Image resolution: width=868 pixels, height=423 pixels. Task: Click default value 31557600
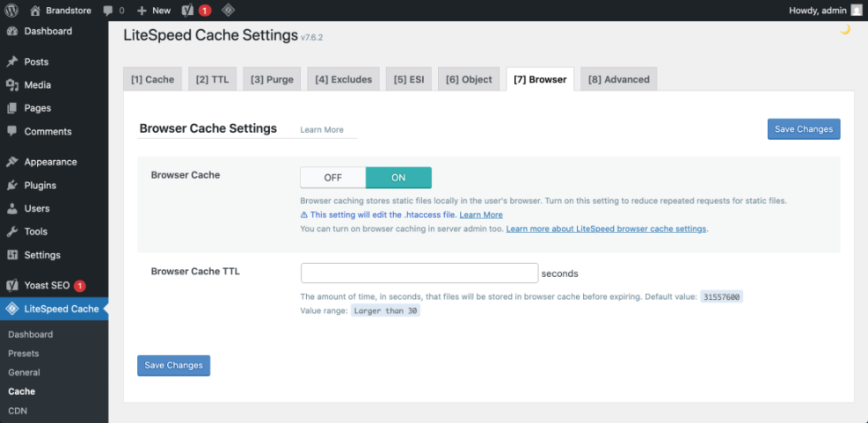click(x=722, y=296)
